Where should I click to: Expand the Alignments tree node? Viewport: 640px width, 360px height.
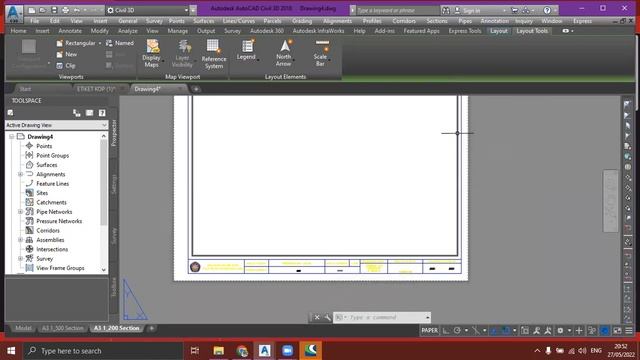click(20, 174)
